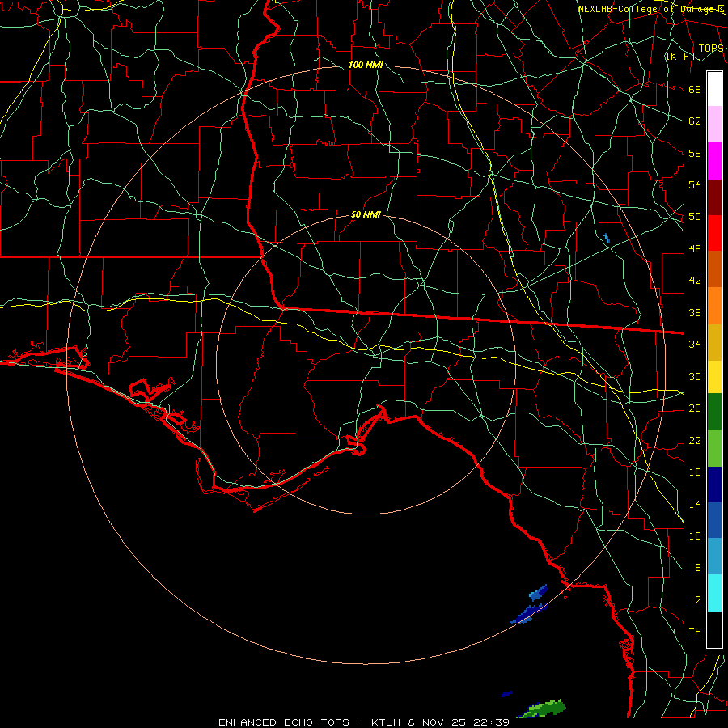Click the '54' legend value
This screenshot has width=728, height=728.
pos(695,184)
